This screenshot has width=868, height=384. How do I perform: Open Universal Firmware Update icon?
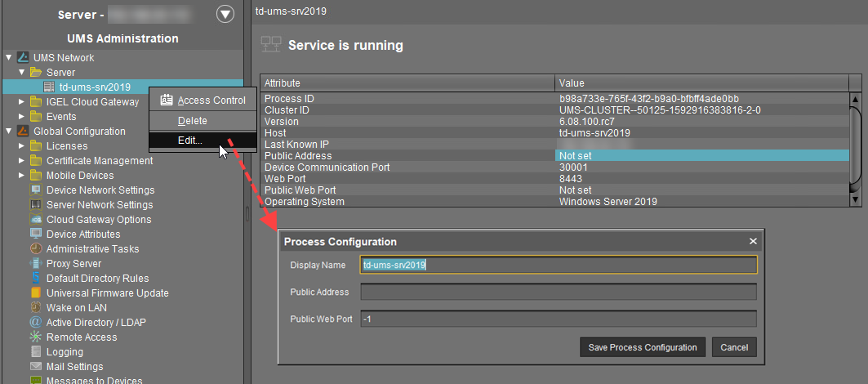click(36, 293)
